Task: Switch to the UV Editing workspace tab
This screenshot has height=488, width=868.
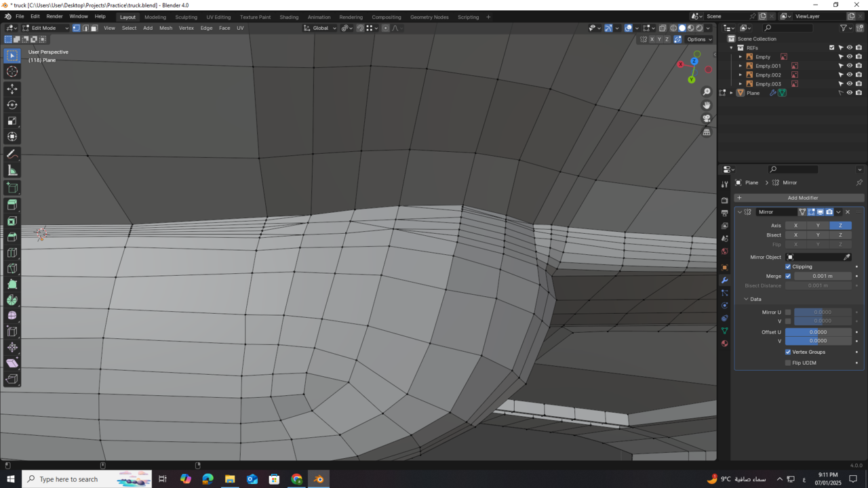Action: click(x=218, y=17)
